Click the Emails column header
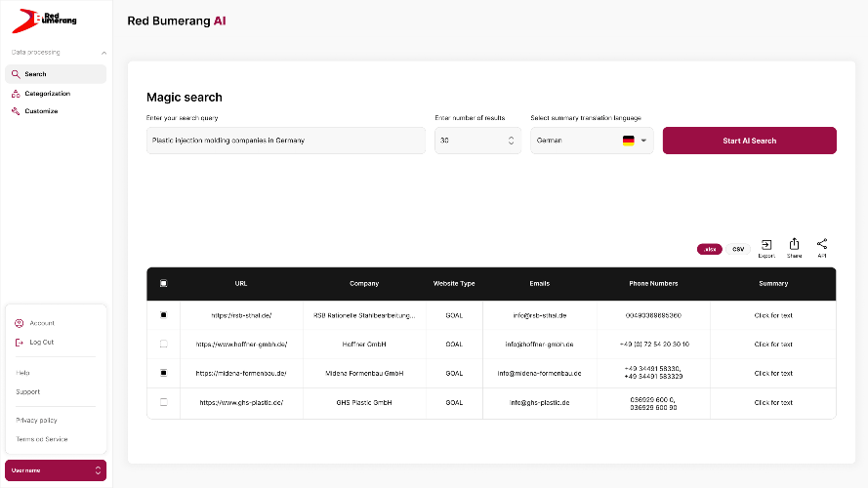This screenshot has width=868, height=488. click(540, 284)
